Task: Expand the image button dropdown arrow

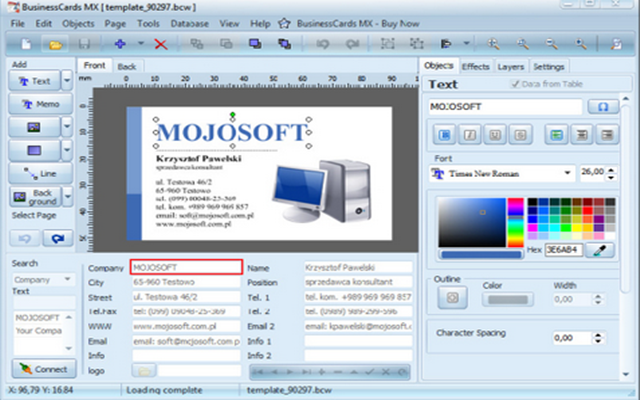Action: (67, 127)
